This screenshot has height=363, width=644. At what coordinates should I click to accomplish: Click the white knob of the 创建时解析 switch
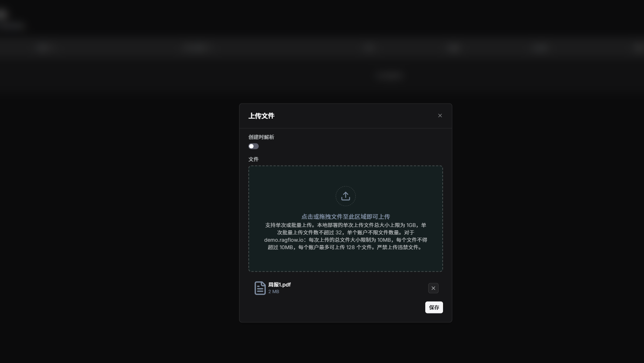(251, 146)
